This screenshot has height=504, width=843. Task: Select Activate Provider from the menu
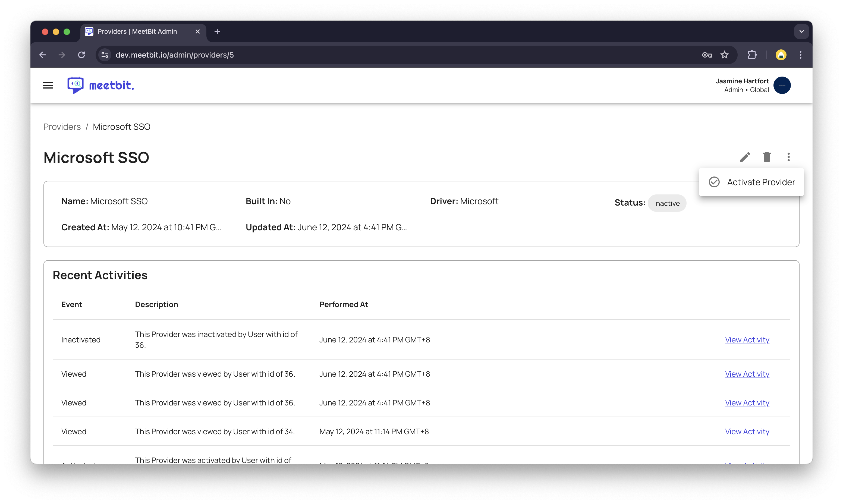point(751,182)
